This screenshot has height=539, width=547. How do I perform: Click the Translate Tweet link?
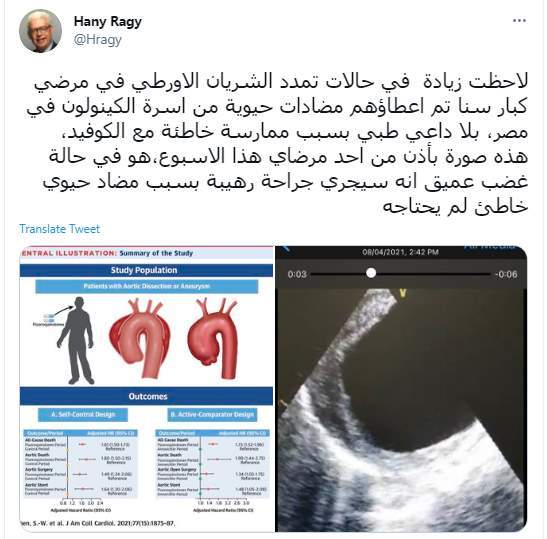pyautogui.click(x=59, y=229)
